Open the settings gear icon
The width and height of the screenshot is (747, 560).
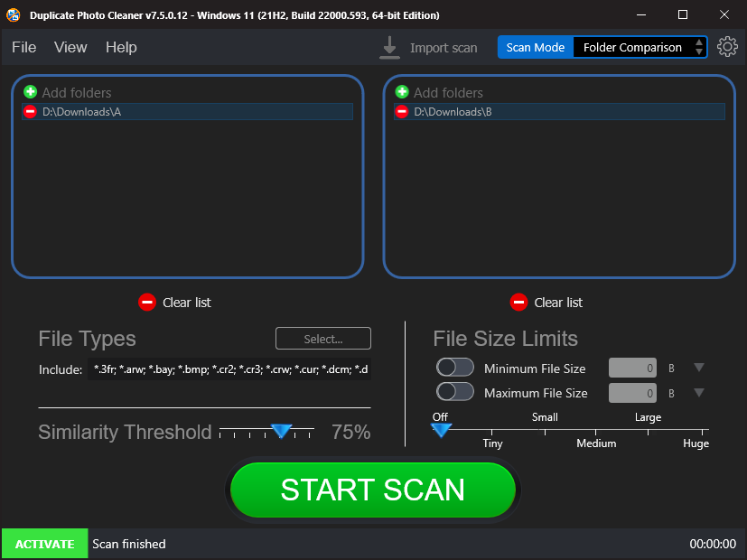click(727, 47)
